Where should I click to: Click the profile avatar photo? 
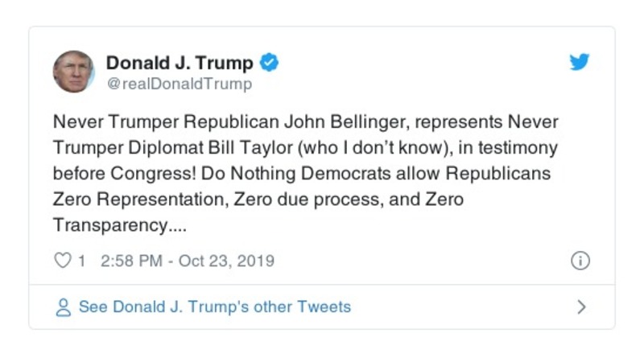click(x=74, y=72)
